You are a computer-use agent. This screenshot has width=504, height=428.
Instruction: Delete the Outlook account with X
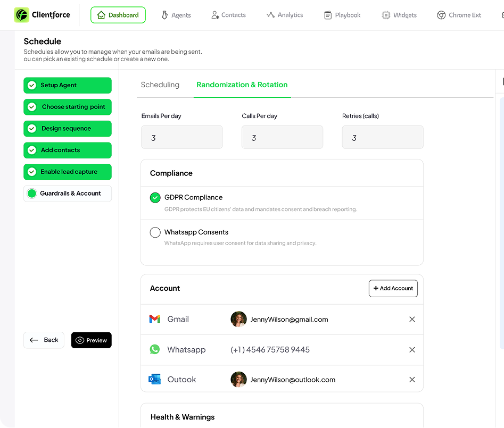[412, 380]
